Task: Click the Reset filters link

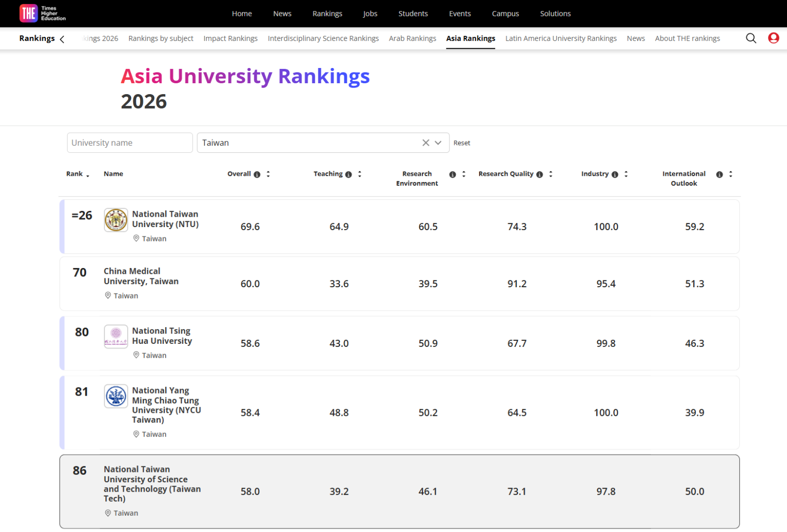Action: coord(462,143)
